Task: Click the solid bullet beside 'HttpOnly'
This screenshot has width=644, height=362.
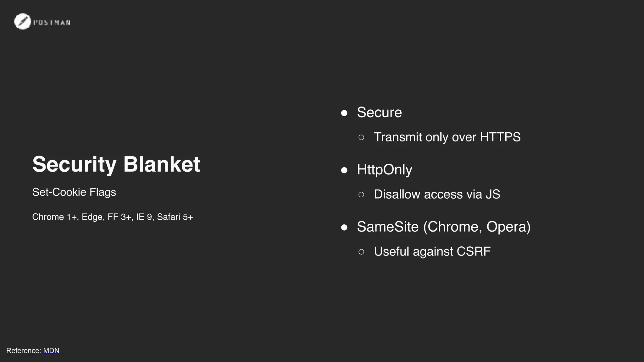Action: (x=344, y=170)
